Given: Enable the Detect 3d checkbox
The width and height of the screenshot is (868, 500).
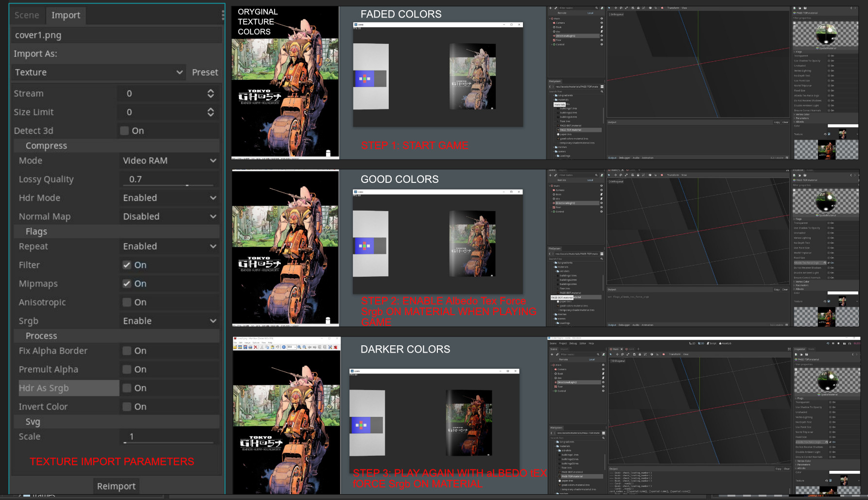Looking at the screenshot, I should point(124,130).
